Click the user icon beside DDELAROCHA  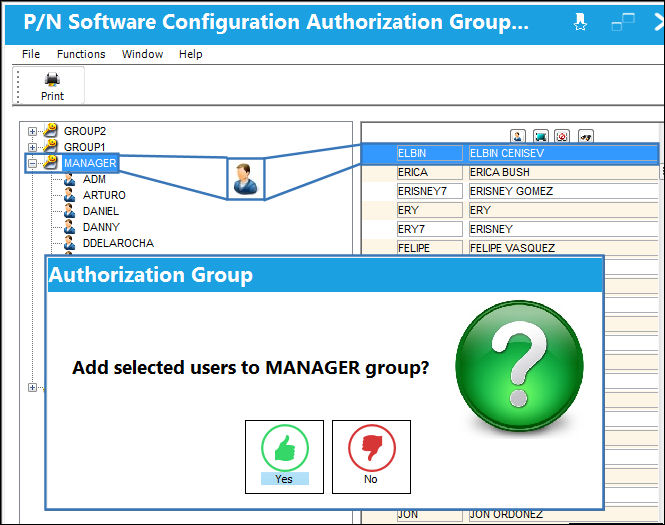[x=70, y=243]
